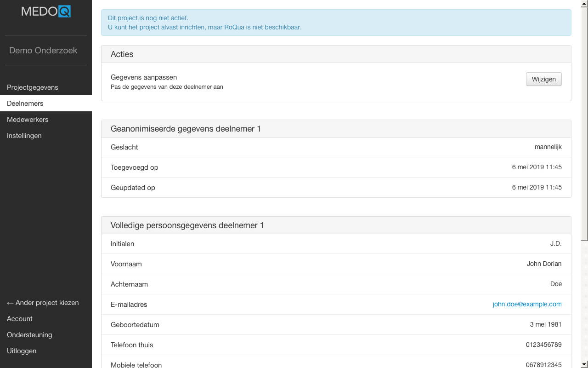Image resolution: width=588 pixels, height=368 pixels.
Task: Click the Acties panel heading
Action: point(122,54)
